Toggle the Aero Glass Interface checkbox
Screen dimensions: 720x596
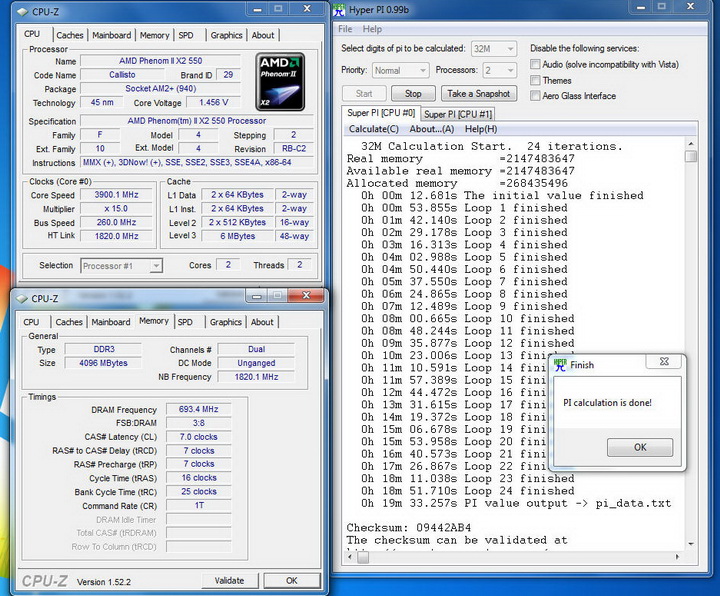click(535, 96)
